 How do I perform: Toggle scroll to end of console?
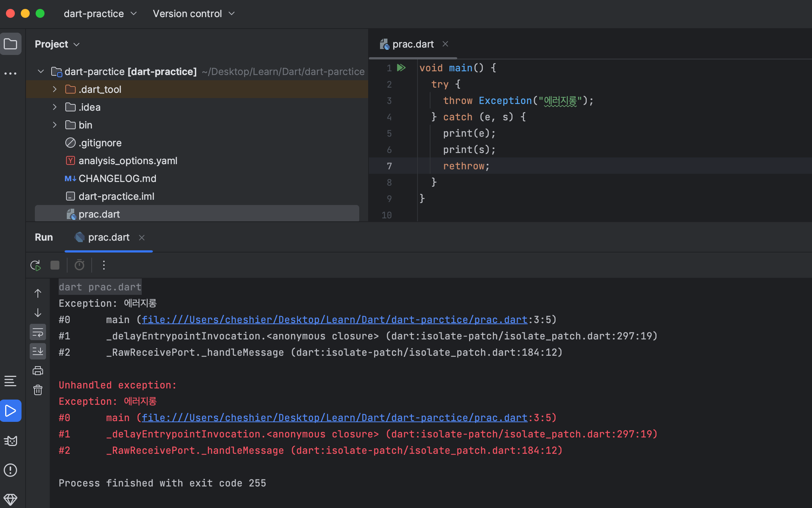click(38, 351)
